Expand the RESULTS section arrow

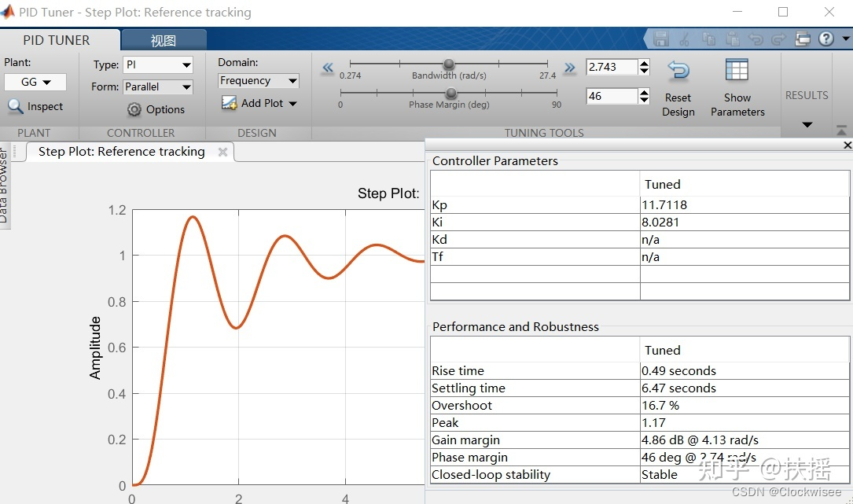coord(807,125)
